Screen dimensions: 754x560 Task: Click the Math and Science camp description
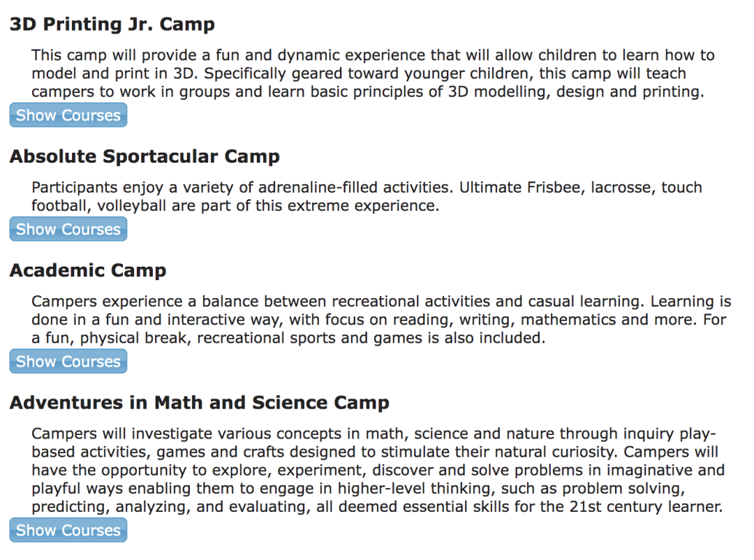point(377,470)
